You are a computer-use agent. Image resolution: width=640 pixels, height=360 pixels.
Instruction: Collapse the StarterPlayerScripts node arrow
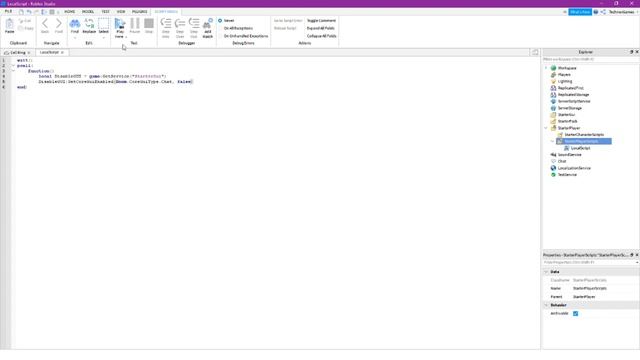(x=553, y=141)
